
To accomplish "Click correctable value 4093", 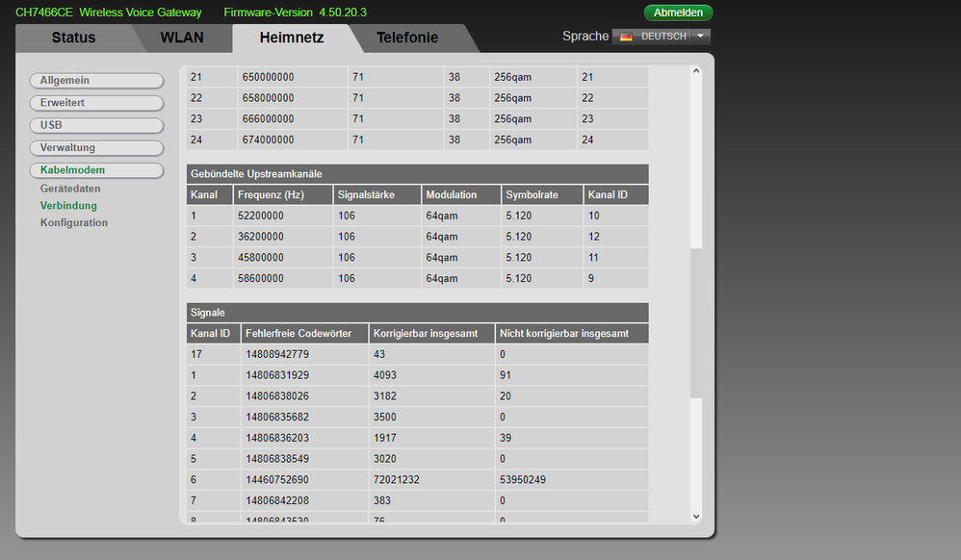I will point(385,375).
